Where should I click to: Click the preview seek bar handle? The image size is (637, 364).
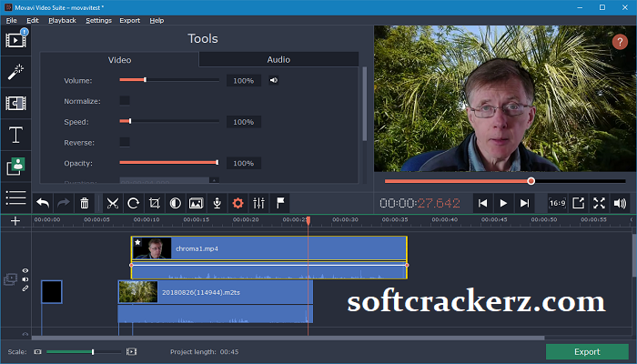[531, 181]
